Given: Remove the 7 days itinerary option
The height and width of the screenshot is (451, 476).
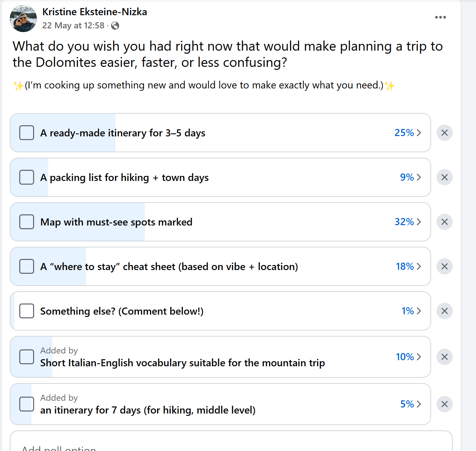Looking at the screenshot, I should point(445,404).
